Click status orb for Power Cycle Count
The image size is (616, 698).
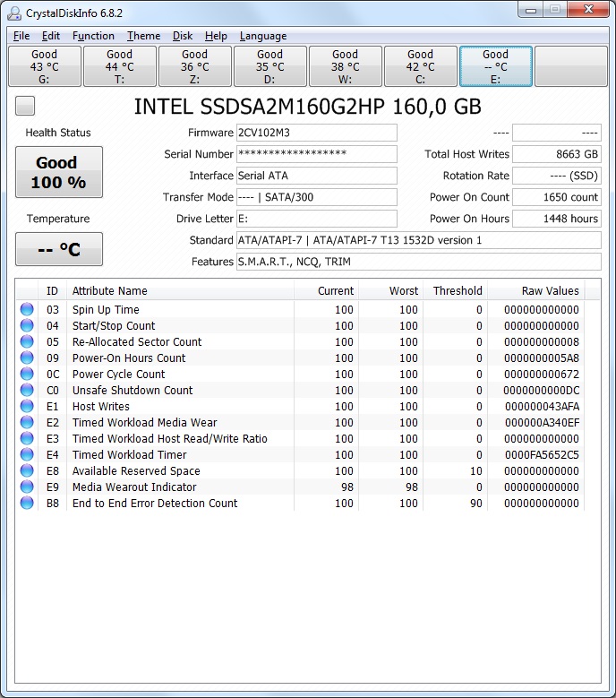click(27, 374)
